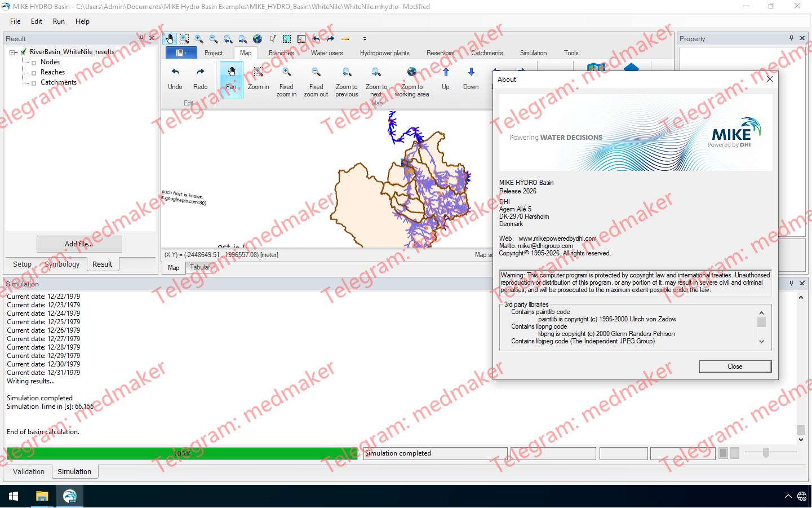Open the quick access toolbar dropdown arrow

[x=365, y=39]
